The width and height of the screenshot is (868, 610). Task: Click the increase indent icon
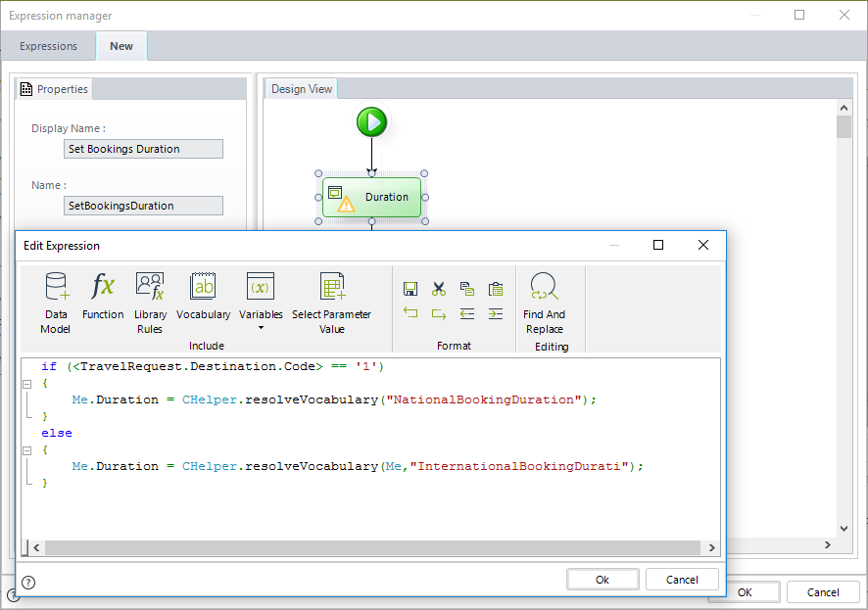coord(496,313)
